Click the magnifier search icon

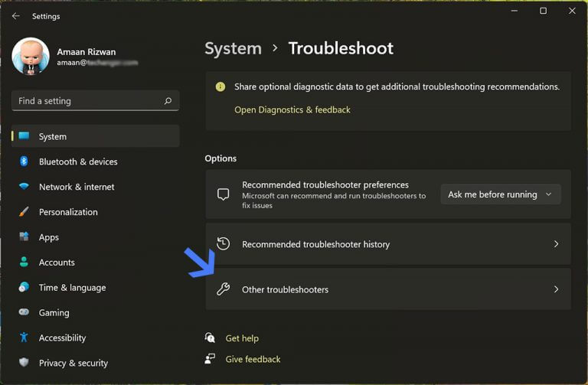168,101
